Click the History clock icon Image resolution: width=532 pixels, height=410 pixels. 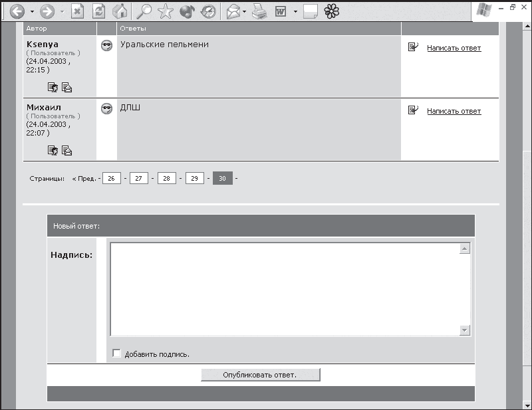[208, 12]
